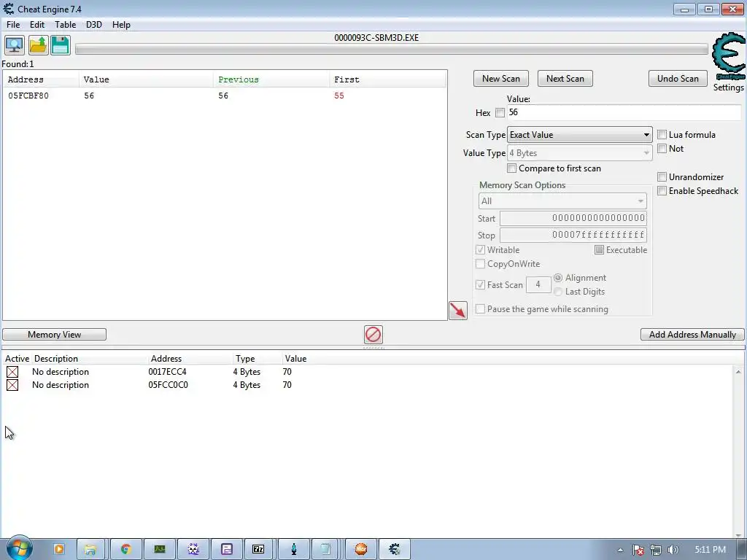
Task: Open Windows Explorer from the taskbar
Action: coord(90,550)
